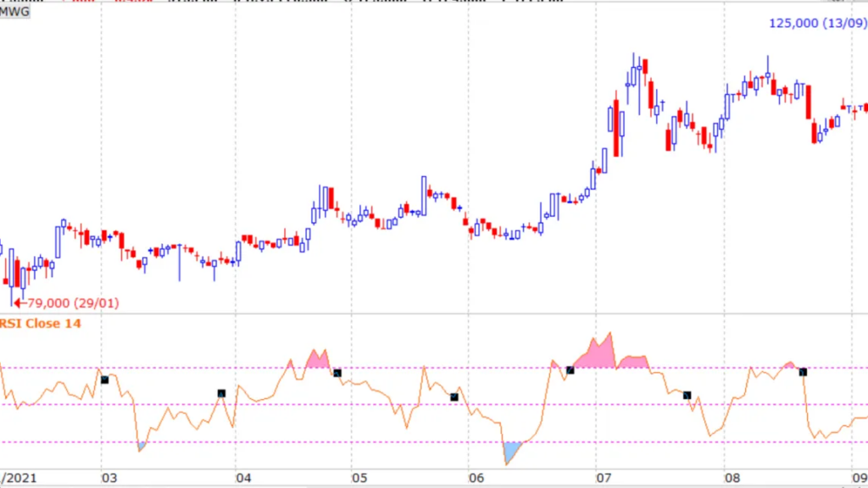Click the small blue oversold area after 03
Image resolution: width=868 pixels, height=488 pixels.
(142, 445)
